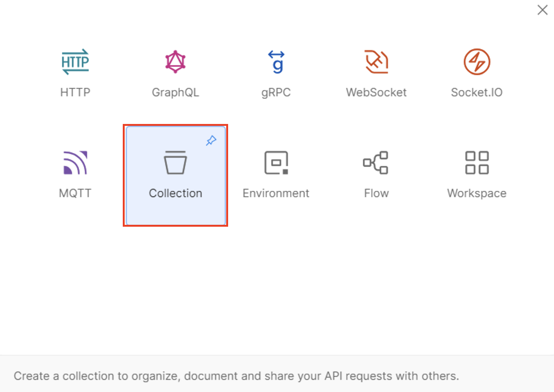Pick the Socket.IO lightning bolt icon
554x392 pixels.
coord(477,62)
